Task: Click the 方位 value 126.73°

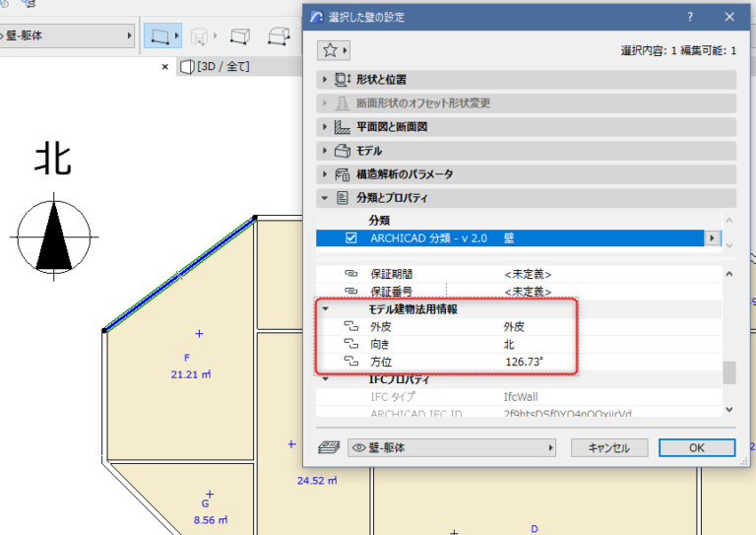Action: [x=524, y=362]
